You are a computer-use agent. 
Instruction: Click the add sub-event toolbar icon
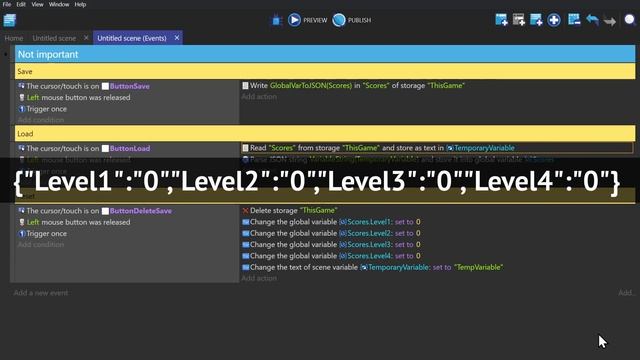tap(519, 20)
